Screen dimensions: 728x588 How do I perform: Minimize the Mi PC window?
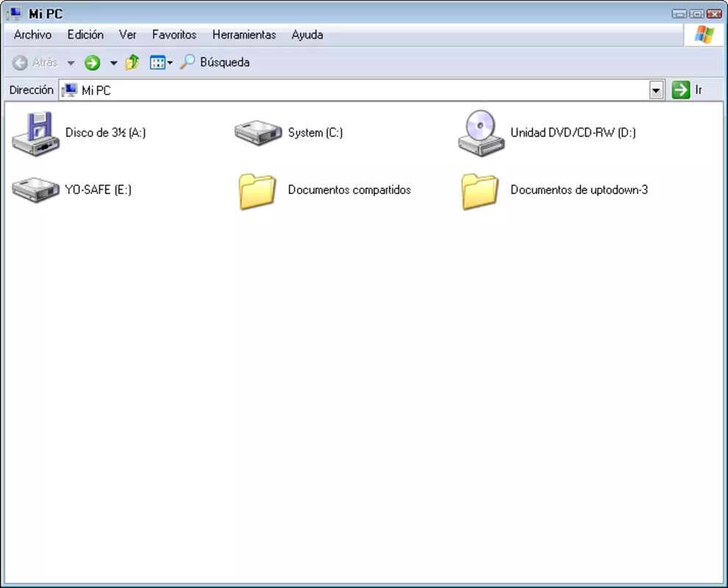coord(679,14)
